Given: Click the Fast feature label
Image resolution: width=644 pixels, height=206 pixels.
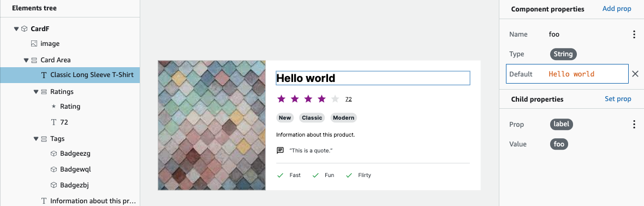Looking at the screenshot, I should tap(295, 175).
